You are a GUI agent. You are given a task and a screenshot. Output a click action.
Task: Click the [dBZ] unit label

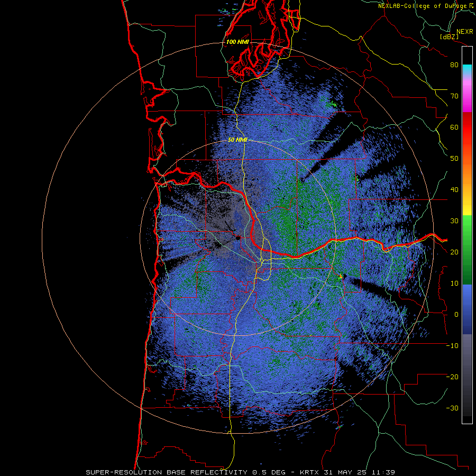[x=449, y=36]
